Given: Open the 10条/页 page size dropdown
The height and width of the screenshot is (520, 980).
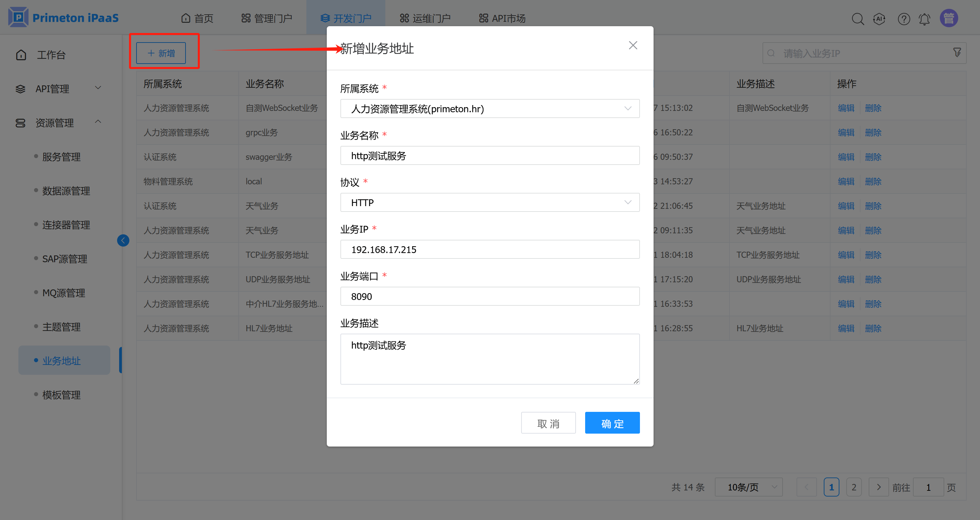Looking at the screenshot, I should (748, 487).
